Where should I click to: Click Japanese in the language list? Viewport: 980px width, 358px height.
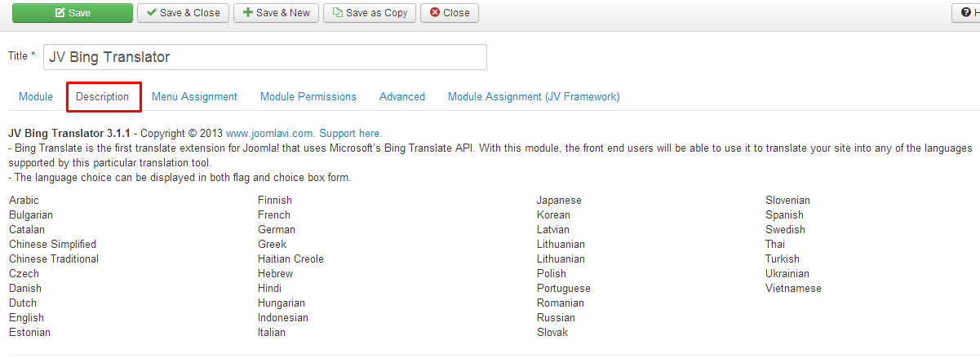[559, 200]
